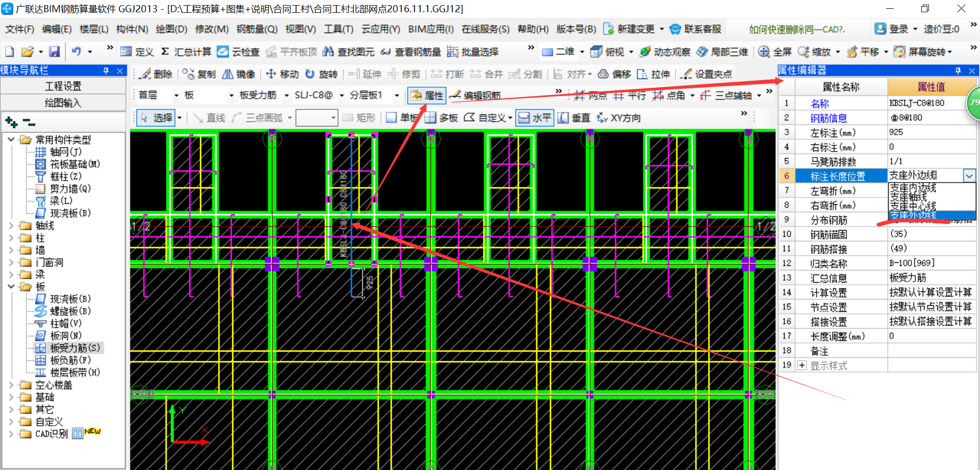Toggle 属性 properties panel button

427,95
